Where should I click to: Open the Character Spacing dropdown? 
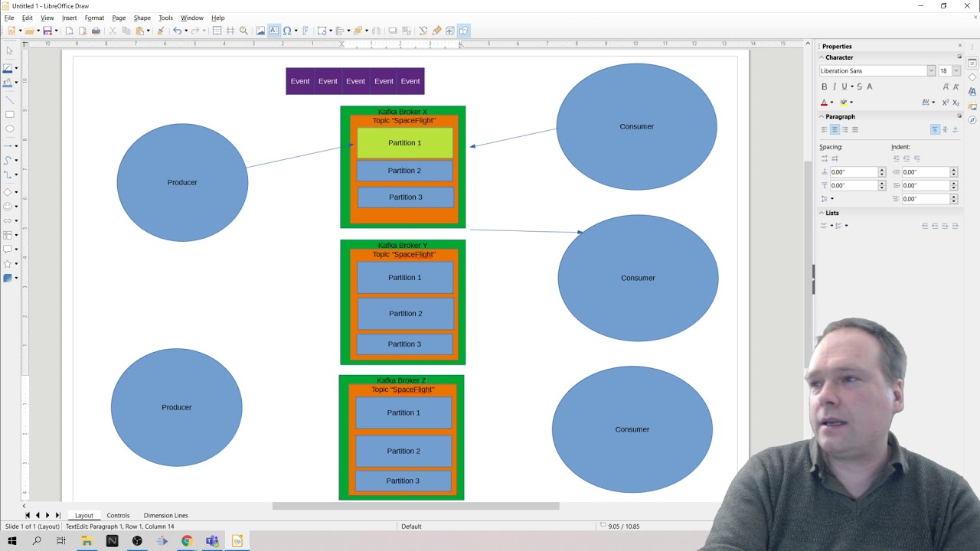929,102
